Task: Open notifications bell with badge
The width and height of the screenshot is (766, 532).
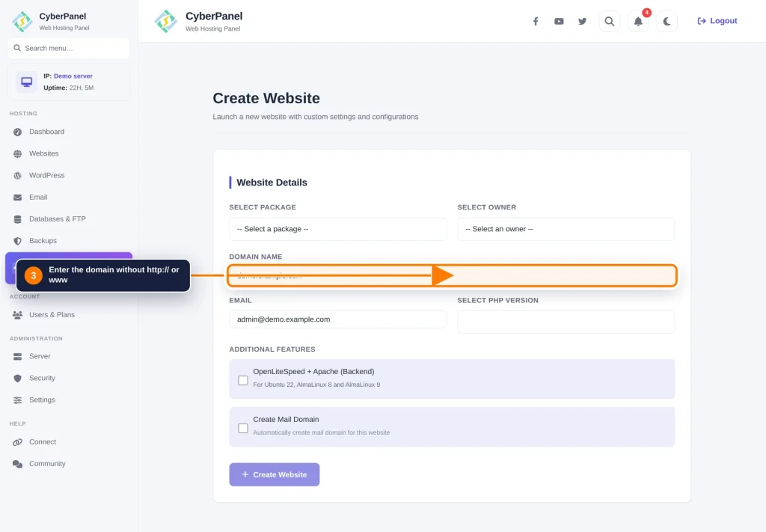Action: click(x=638, y=21)
